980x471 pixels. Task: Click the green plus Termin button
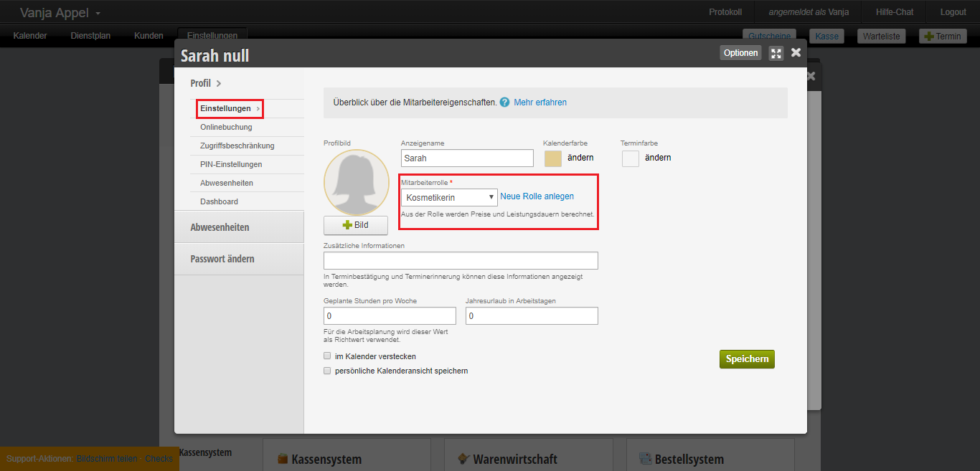pos(943,37)
